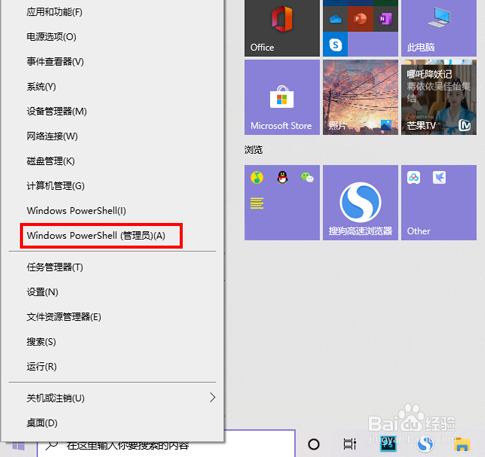
Task: Launch WeChat from the folder tile
Action: point(307,177)
